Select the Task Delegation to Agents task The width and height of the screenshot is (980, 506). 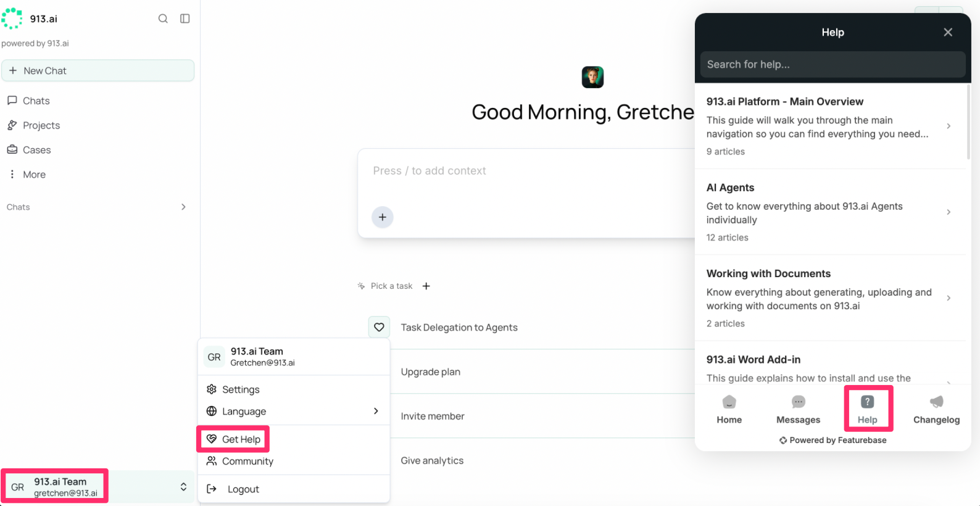pyautogui.click(x=459, y=328)
